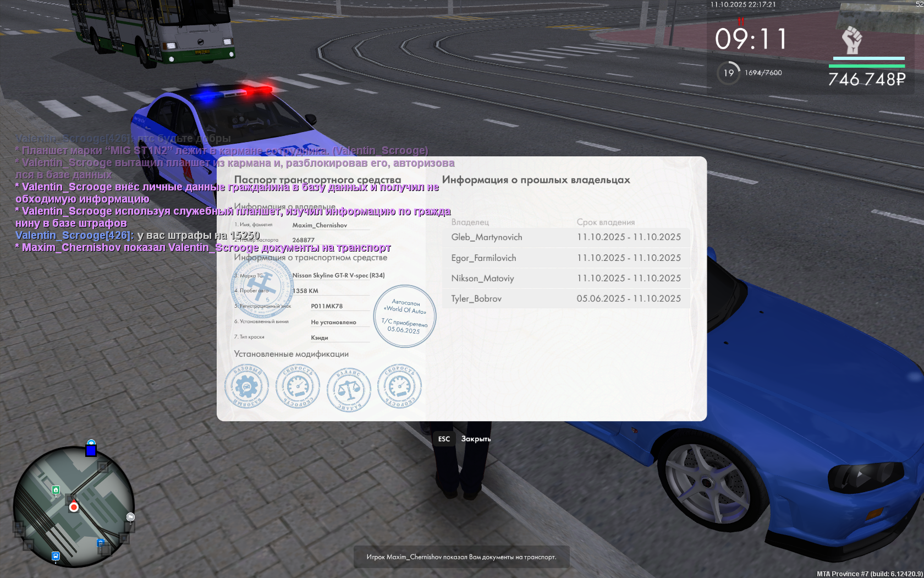924x578 pixels.
Task: Click the Скорость stamp next to Базовый stamp
Action: (298, 386)
